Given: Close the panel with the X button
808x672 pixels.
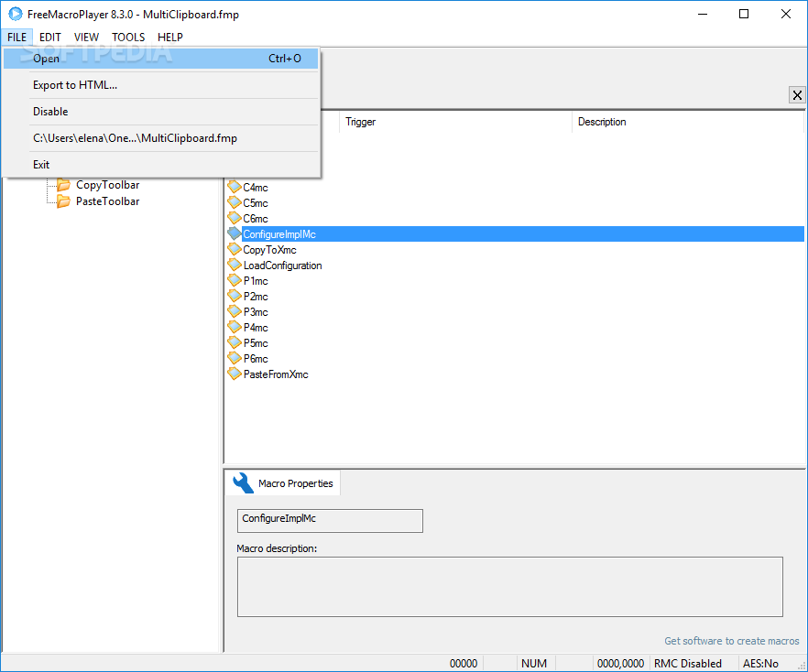Looking at the screenshot, I should click(797, 95).
